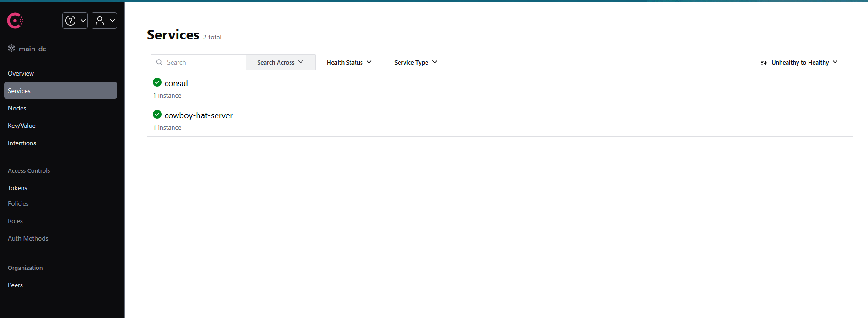This screenshot has height=318, width=868.
Task: Open the Help question mark menu
Action: click(x=75, y=21)
